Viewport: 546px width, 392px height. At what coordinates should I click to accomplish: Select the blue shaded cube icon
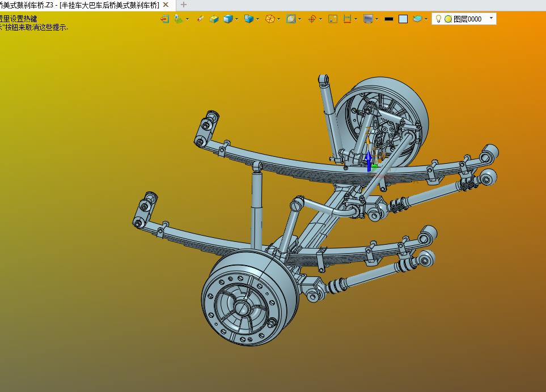click(x=228, y=19)
